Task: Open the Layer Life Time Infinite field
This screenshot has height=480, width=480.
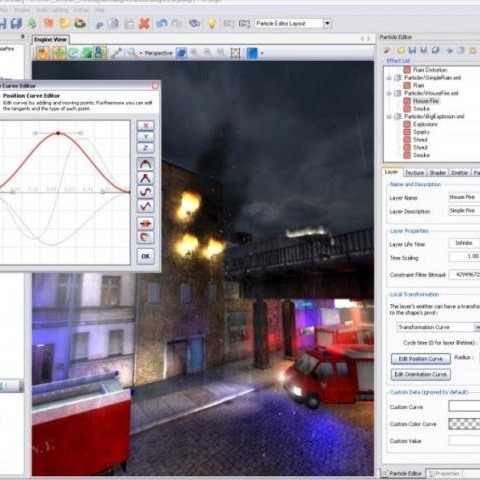Action: 464,243
